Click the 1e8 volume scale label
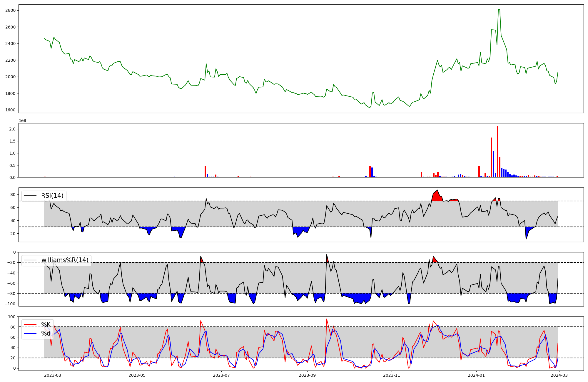The width and height of the screenshot is (588, 382). pyautogui.click(x=23, y=120)
